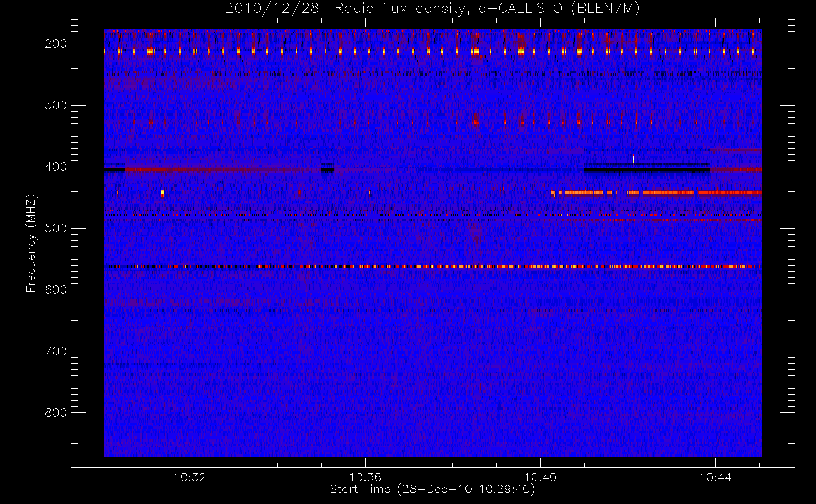Click the orange emission band near 560 MHz

coord(433,266)
